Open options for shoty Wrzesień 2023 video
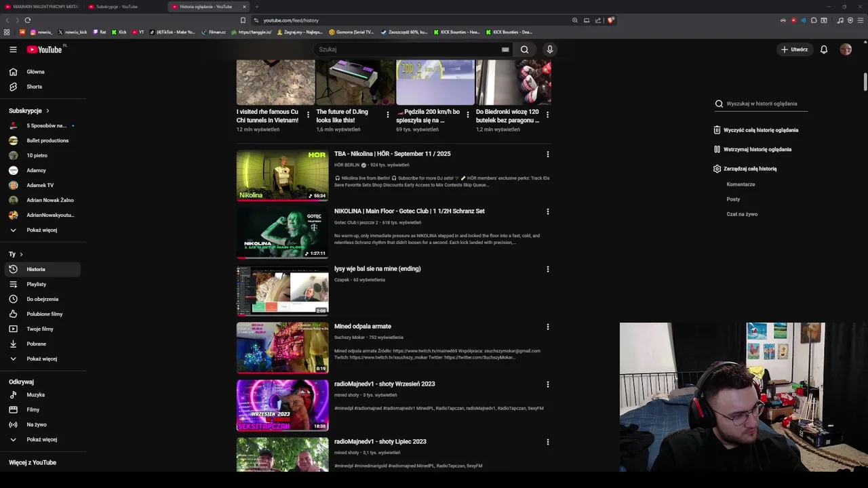This screenshot has width=868, height=488. coord(548,384)
